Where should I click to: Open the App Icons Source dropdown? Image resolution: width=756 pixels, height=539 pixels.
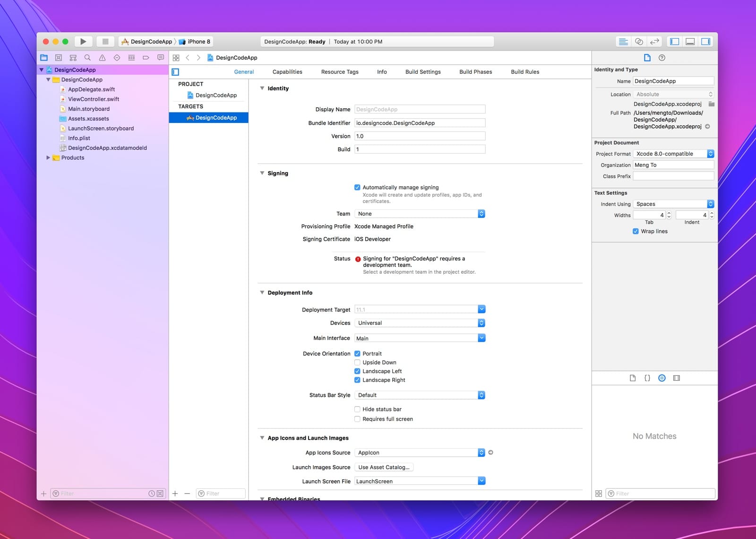420,453
